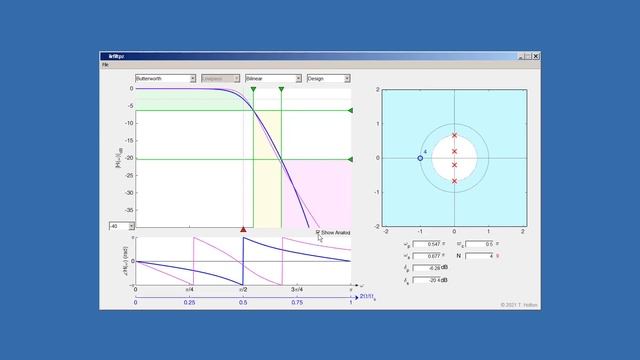Click the passband ripple dB input field

[x=427, y=268]
